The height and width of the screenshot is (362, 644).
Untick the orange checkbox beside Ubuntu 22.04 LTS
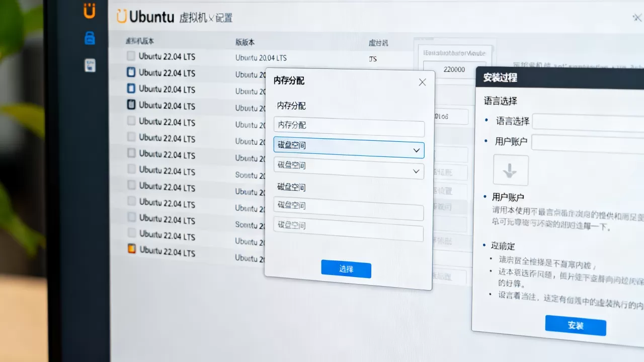click(x=132, y=248)
